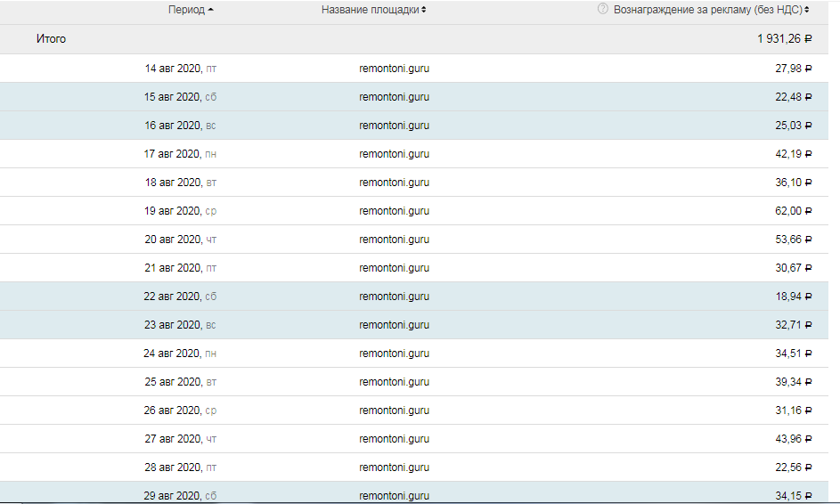Select the Итого label
840x504 pixels.
click(51, 38)
